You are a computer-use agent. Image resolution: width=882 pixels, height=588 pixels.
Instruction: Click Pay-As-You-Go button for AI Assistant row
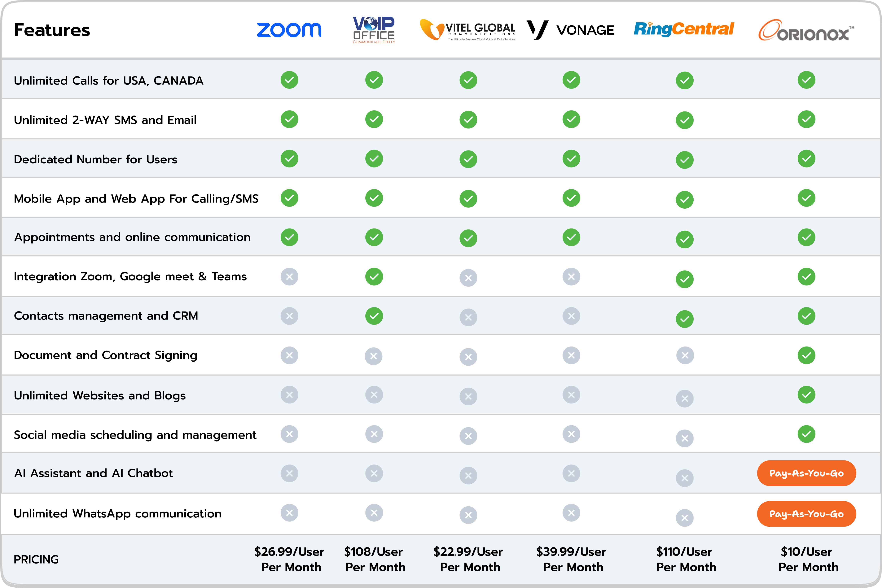pos(806,473)
